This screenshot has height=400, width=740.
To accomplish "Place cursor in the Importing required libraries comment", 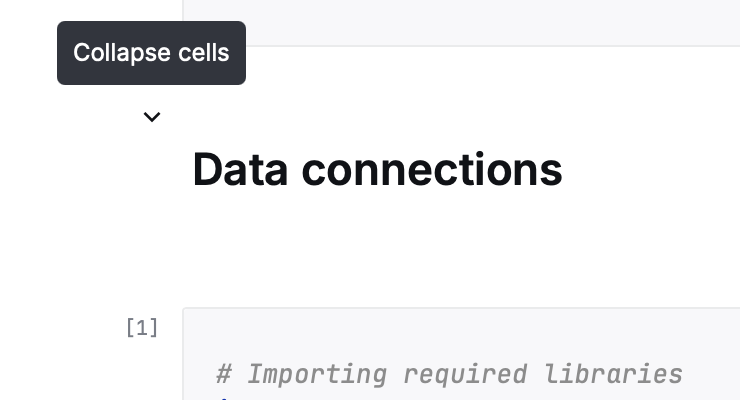I will [450, 374].
